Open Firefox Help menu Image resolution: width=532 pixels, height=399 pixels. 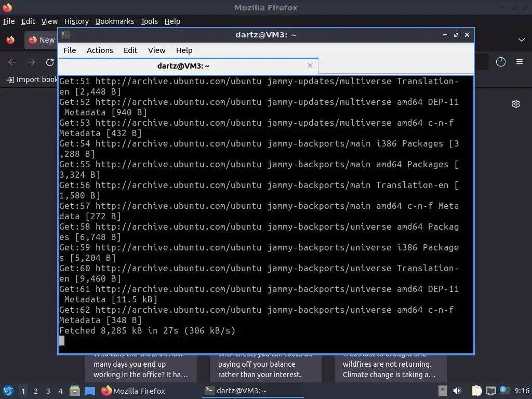point(172,21)
